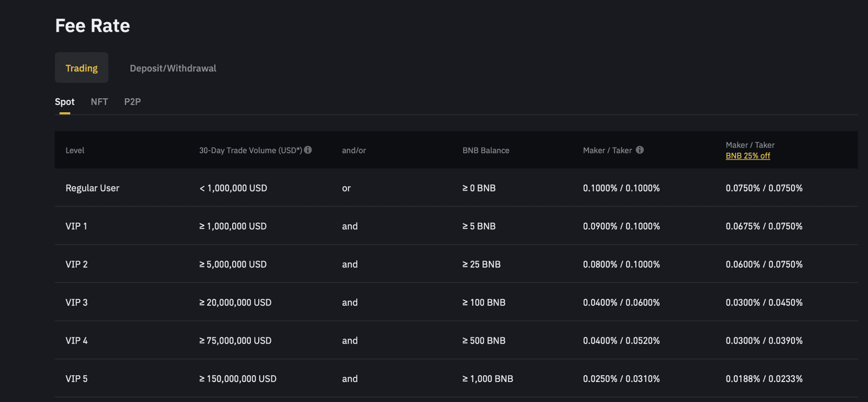Click the ≥ 150,000,000 USD volume cell
This screenshot has height=402, width=868.
click(x=238, y=379)
